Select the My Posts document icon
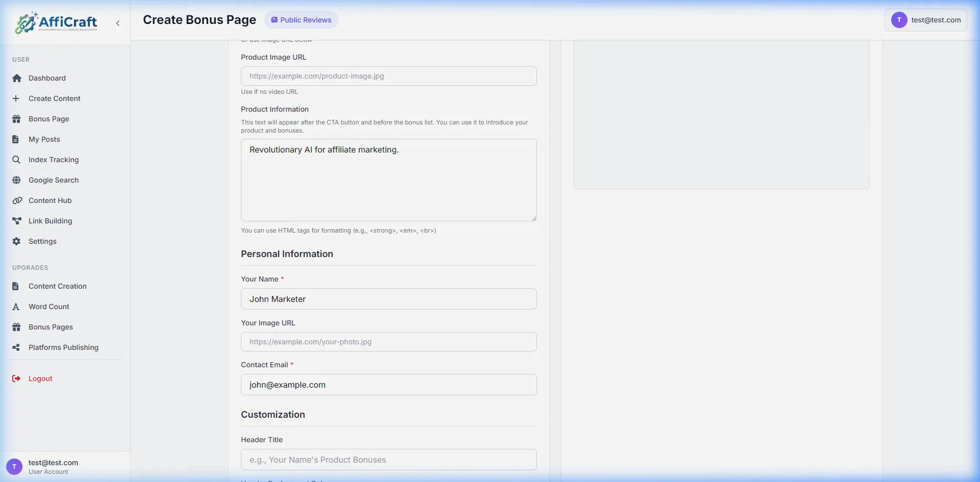 coord(17,139)
